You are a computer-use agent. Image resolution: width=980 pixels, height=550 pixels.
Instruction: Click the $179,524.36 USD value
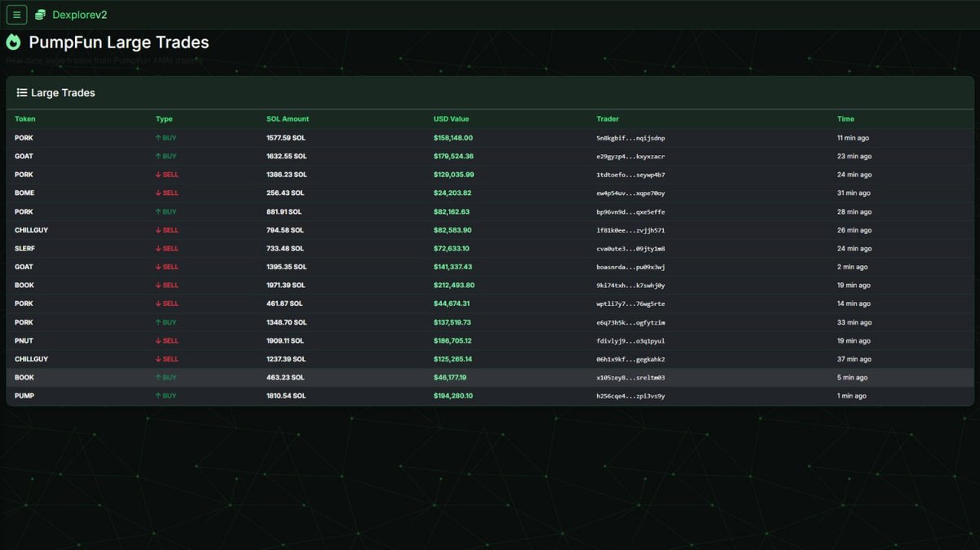(454, 157)
